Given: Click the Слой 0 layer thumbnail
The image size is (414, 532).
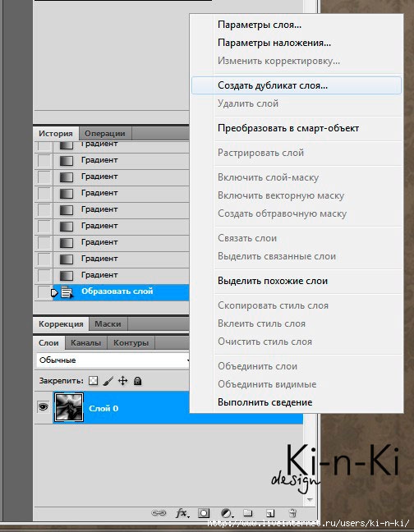Looking at the screenshot, I should point(69,407).
